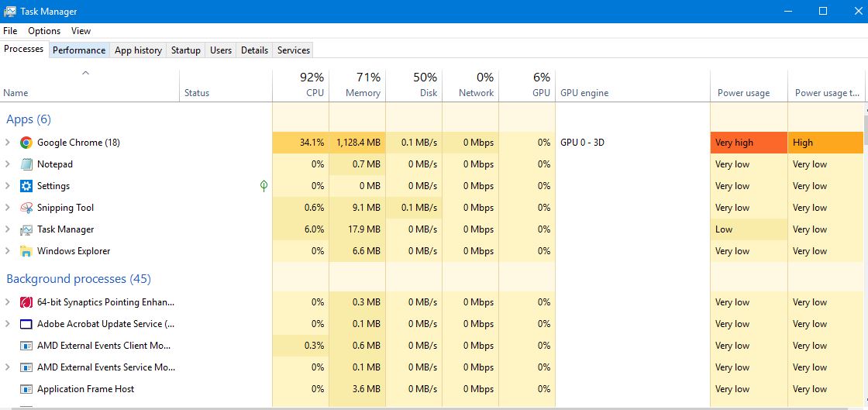Viewport: 868px width, 410px height.
Task: Switch to the Performance tab
Action: (x=78, y=50)
